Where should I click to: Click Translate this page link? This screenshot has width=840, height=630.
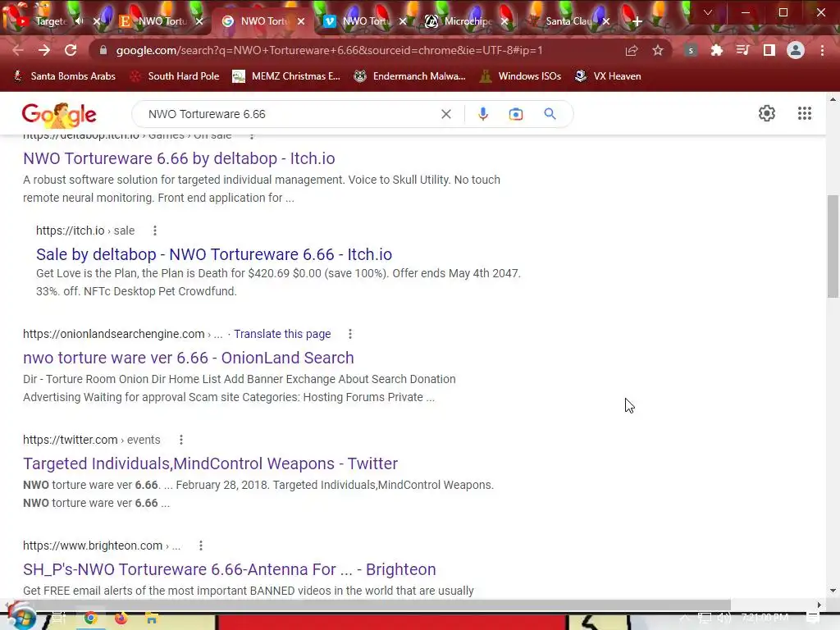282,334
